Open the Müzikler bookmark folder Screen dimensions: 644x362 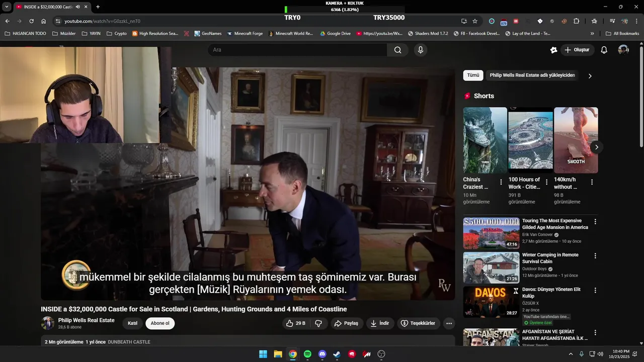click(x=64, y=34)
